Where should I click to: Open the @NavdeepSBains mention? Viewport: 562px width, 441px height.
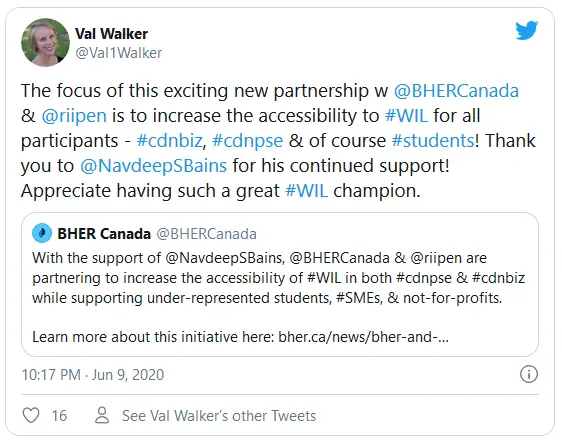pos(153,166)
